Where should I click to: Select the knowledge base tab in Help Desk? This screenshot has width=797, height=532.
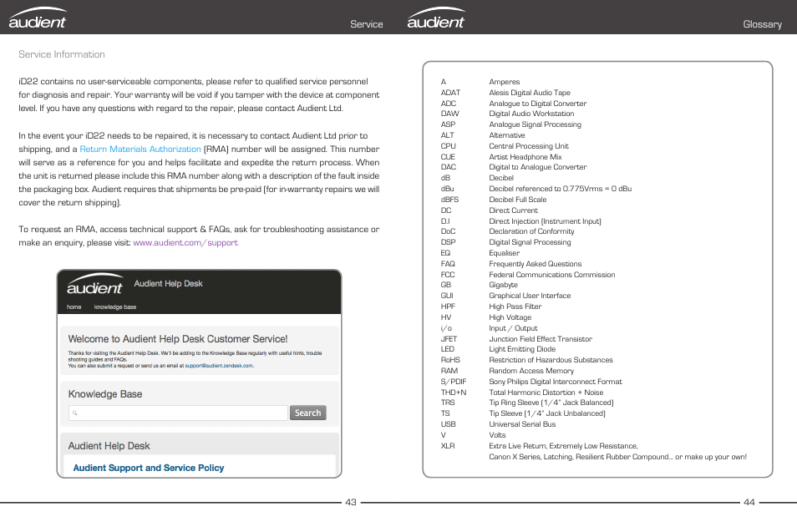tap(115, 307)
